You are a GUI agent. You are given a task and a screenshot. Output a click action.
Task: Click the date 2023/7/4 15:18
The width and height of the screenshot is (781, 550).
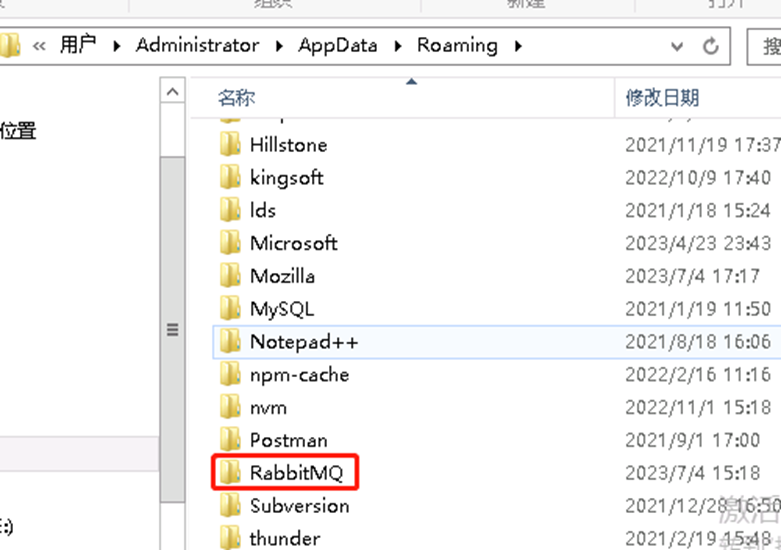tap(693, 473)
